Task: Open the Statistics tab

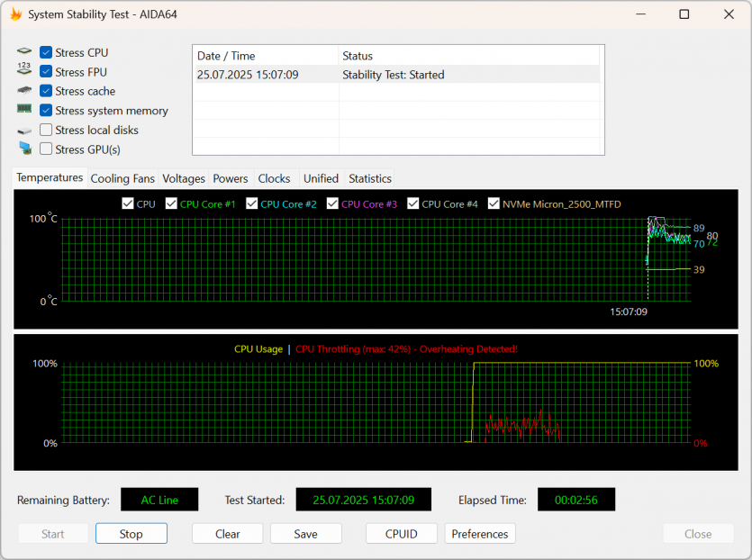Action: point(369,178)
